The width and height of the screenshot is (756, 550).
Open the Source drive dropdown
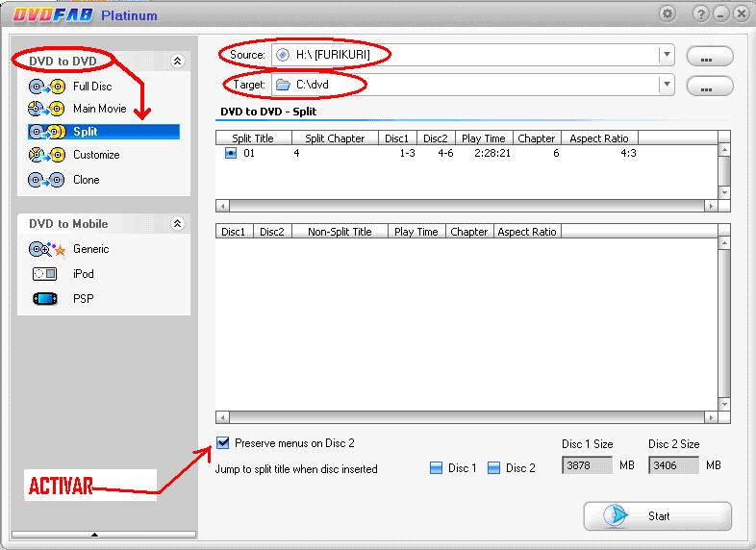[667, 55]
